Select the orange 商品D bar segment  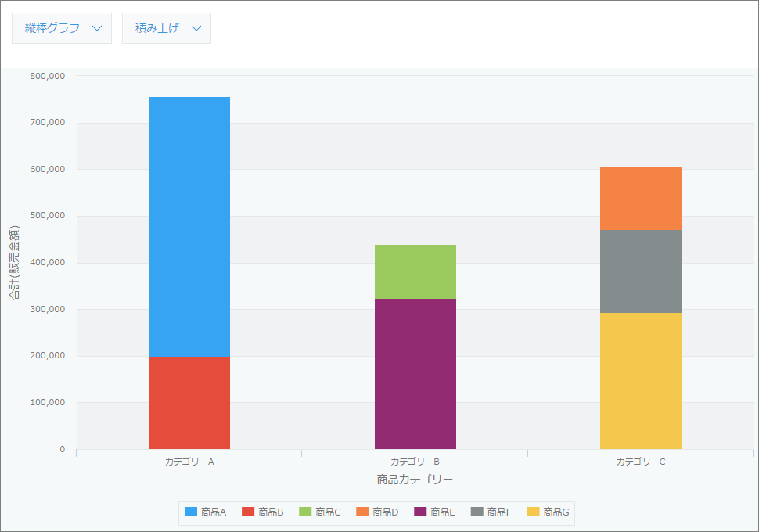click(x=641, y=199)
